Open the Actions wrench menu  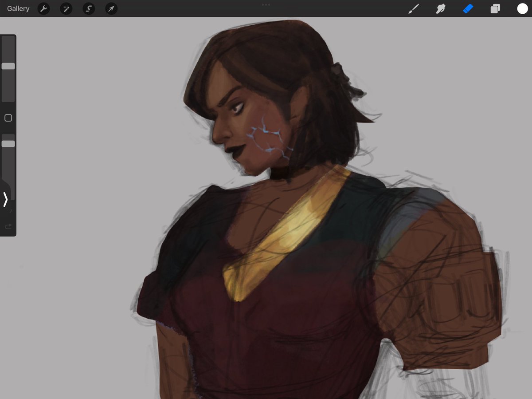click(x=43, y=8)
